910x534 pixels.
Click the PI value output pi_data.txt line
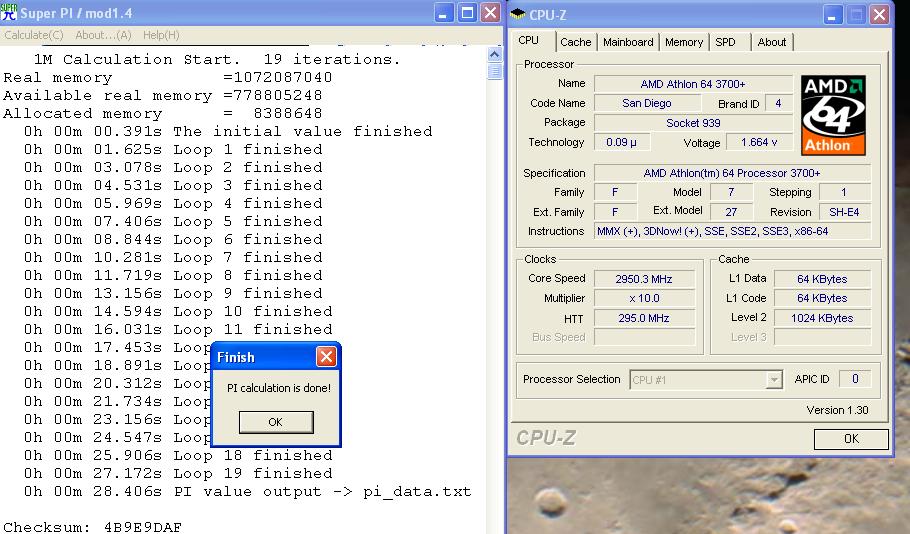point(248,491)
